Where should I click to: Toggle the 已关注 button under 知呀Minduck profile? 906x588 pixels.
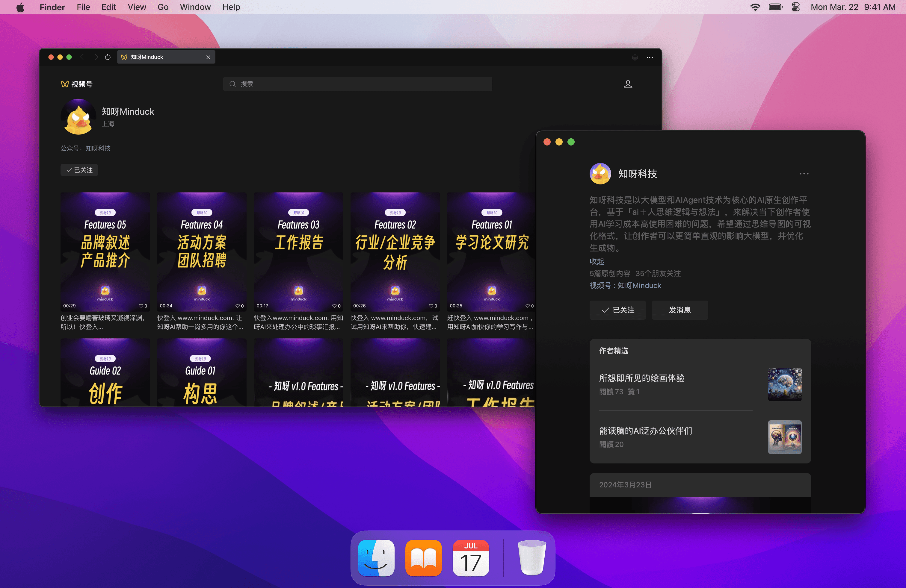click(x=79, y=170)
